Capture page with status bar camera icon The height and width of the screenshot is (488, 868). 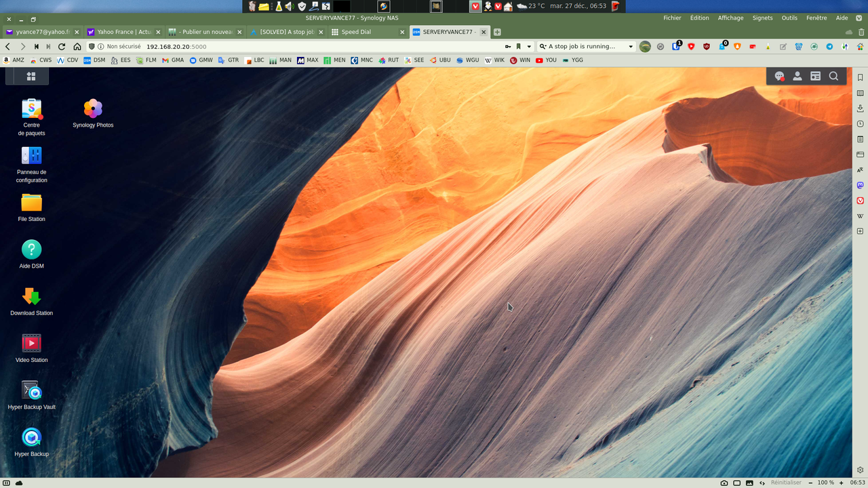[724, 483]
